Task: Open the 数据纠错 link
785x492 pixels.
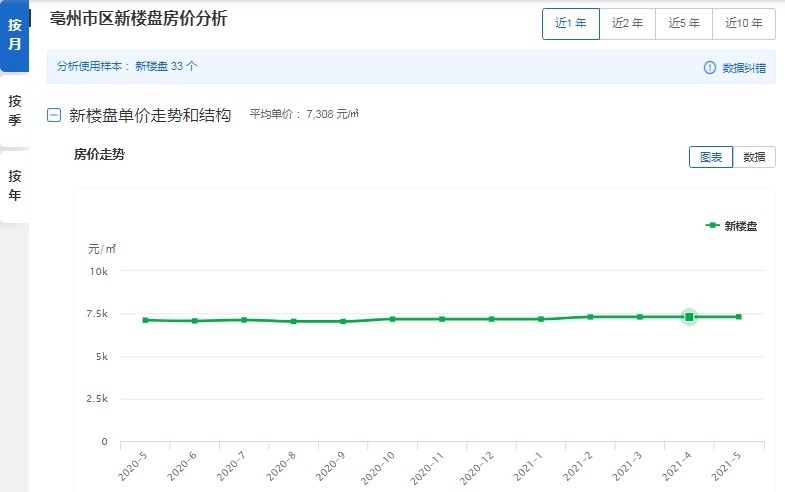Action: click(x=744, y=68)
